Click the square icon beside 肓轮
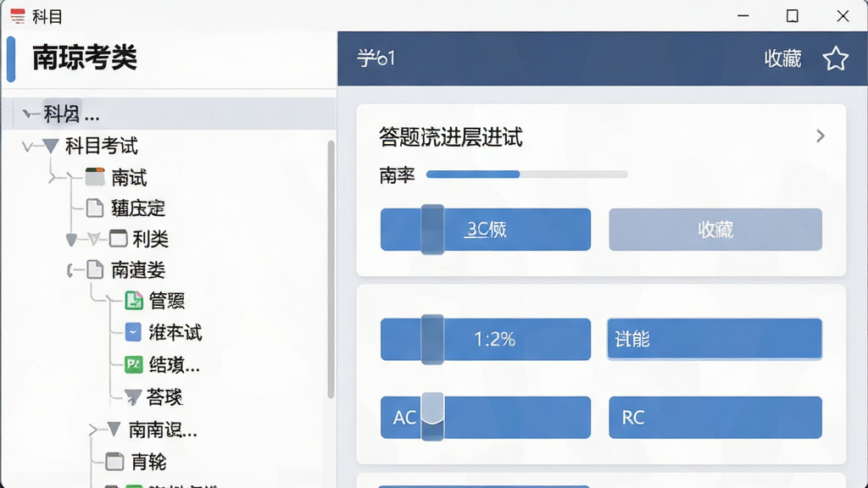868x488 pixels. tap(114, 462)
